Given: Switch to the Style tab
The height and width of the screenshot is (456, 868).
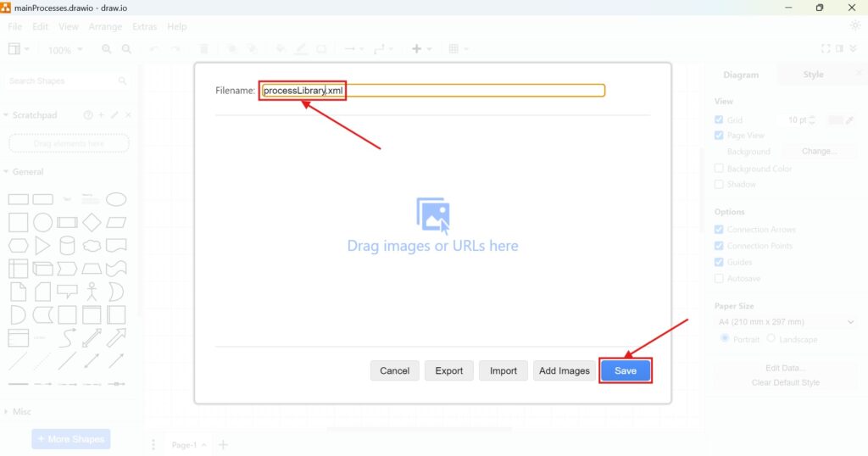Looking at the screenshot, I should coord(813,75).
